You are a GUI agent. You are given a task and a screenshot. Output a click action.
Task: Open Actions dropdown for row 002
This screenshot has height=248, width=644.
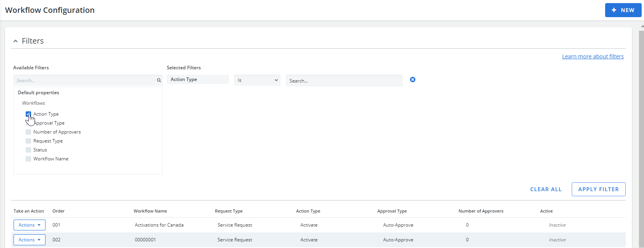(x=30, y=240)
